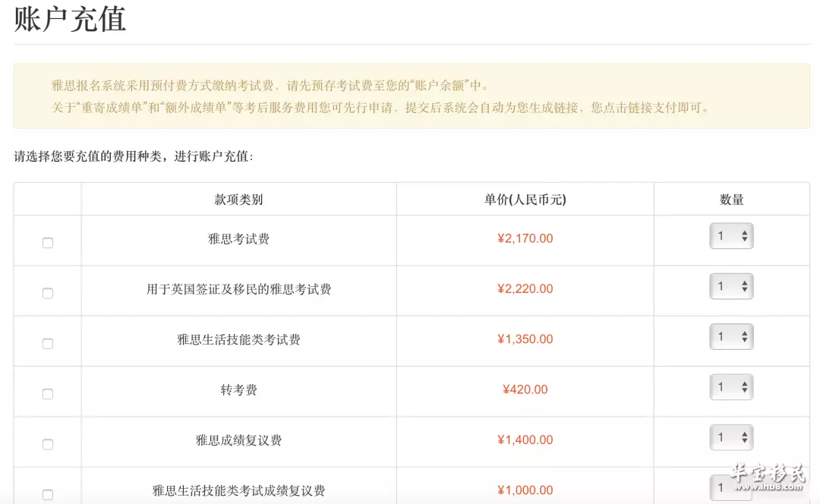Select the 雅思考试费 label text
820x504 pixels.
[x=238, y=239]
